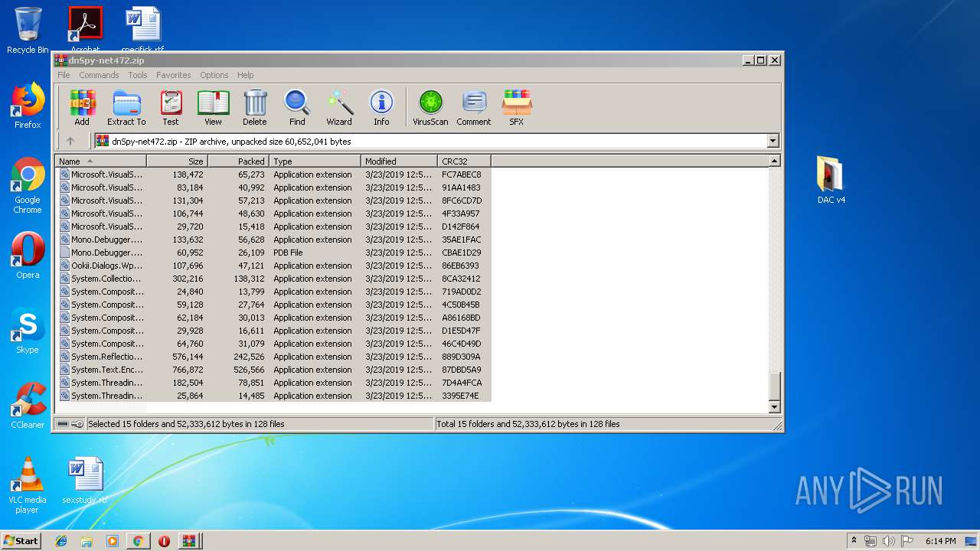Click the network tray icon

[871, 541]
